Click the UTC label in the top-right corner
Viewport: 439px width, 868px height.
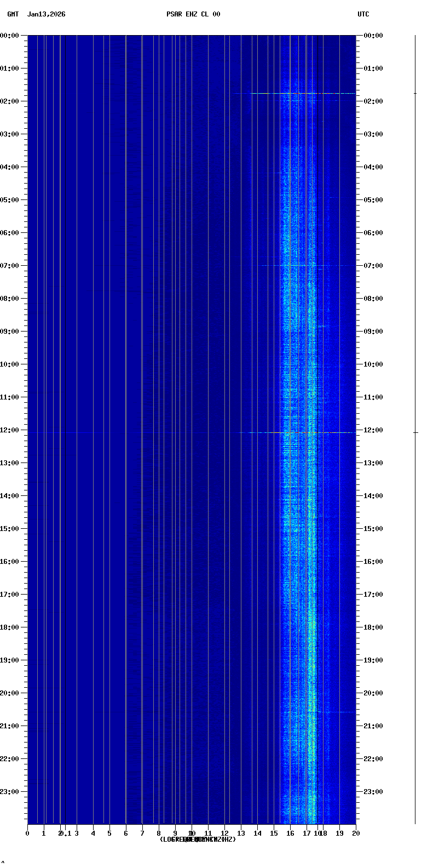(x=363, y=14)
